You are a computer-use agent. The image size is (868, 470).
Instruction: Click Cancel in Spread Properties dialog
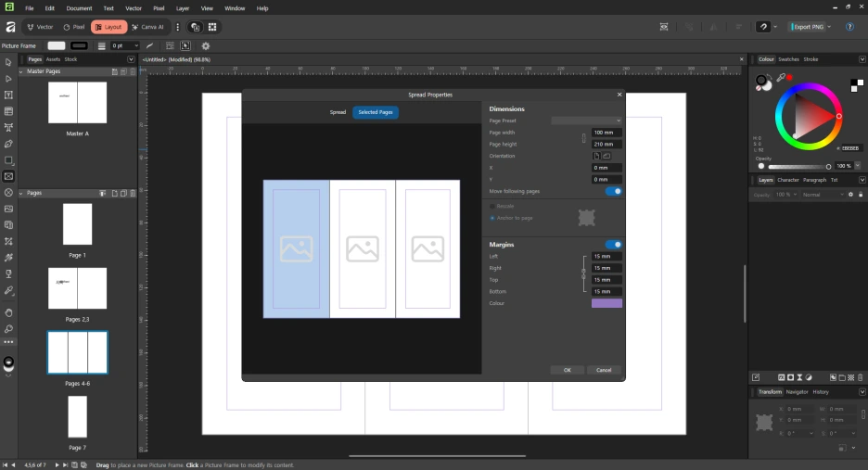click(604, 370)
